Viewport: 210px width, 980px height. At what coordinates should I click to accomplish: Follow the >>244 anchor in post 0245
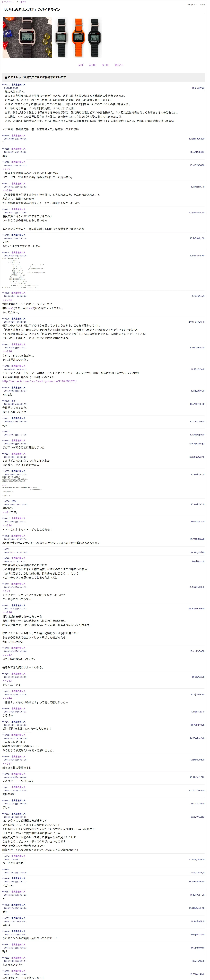pos(7,698)
